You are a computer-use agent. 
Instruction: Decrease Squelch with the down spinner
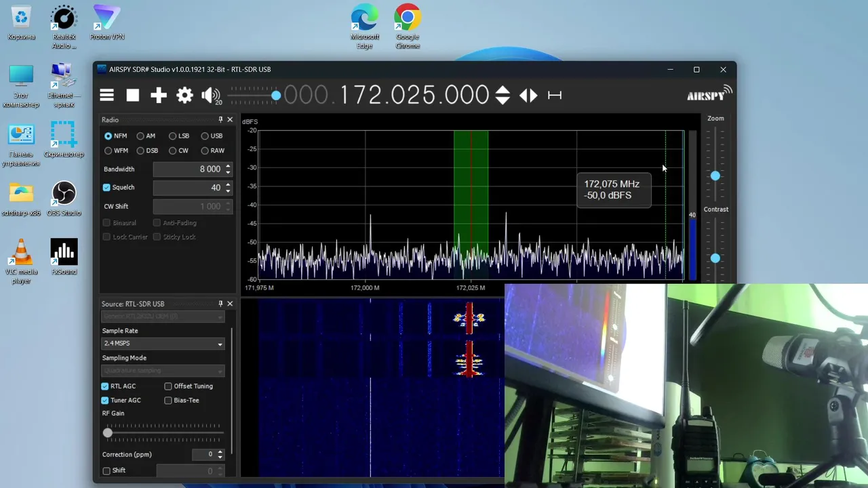(x=228, y=191)
